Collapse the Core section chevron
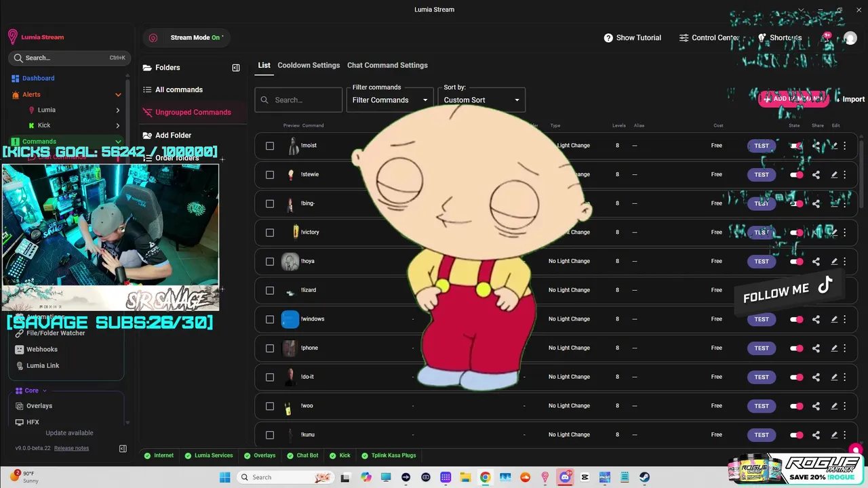The height and width of the screenshot is (488, 868). click(x=45, y=390)
